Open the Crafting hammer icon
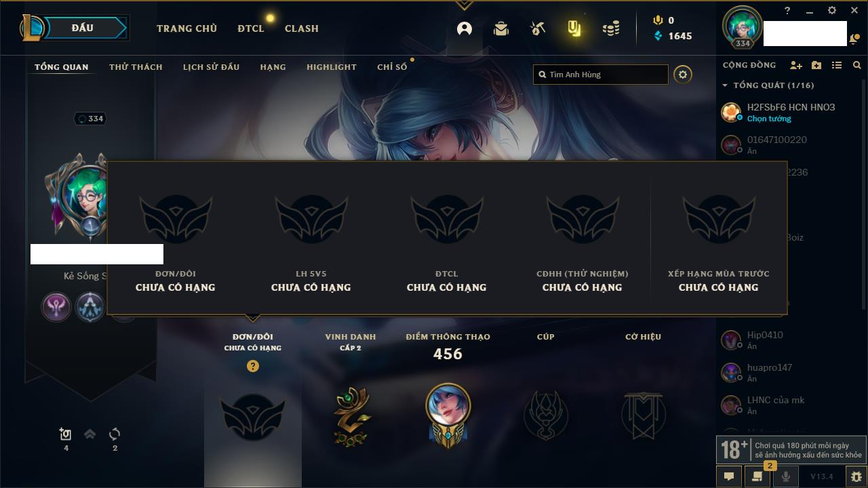 point(538,28)
